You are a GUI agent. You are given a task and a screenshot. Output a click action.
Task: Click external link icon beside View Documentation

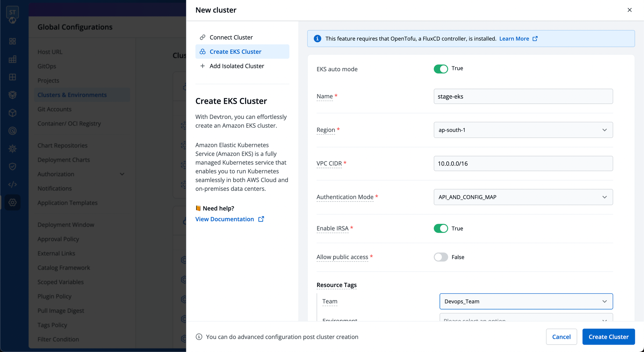(x=261, y=219)
